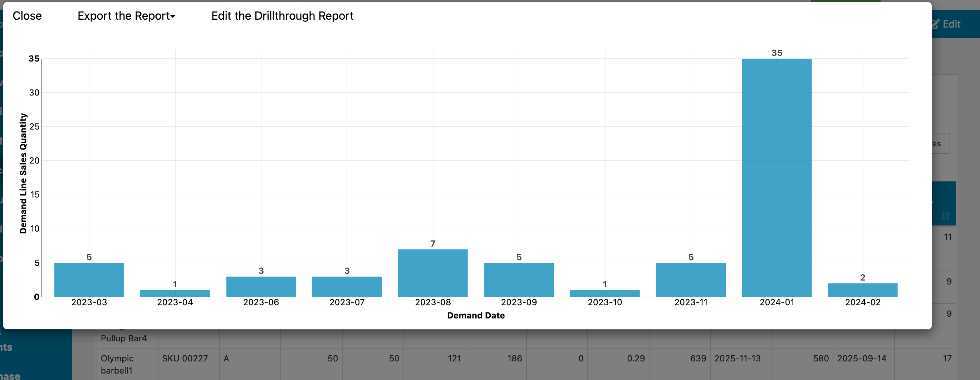Click the caret next to Export the Report
Screen dimensions: 980x380
tap(173, 17)
